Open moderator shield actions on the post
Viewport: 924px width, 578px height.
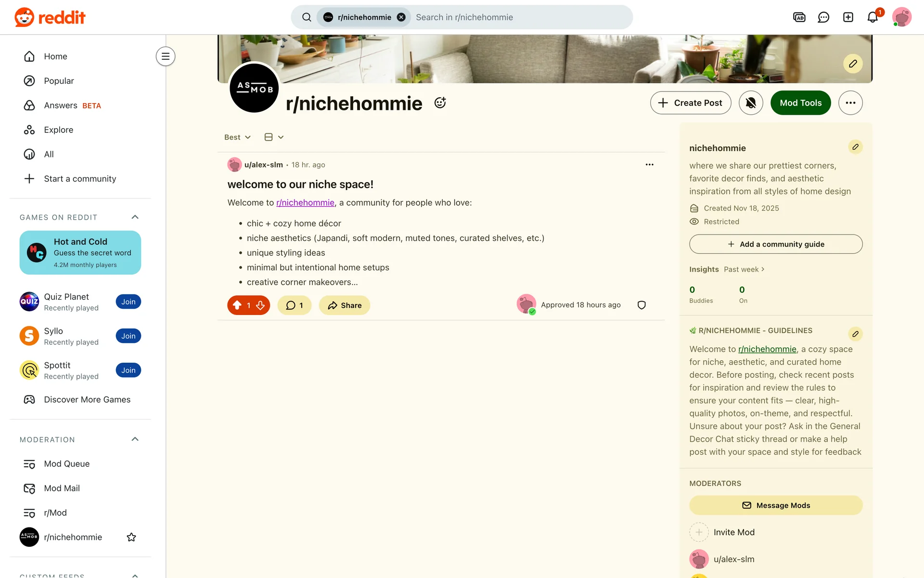[642, 305]
